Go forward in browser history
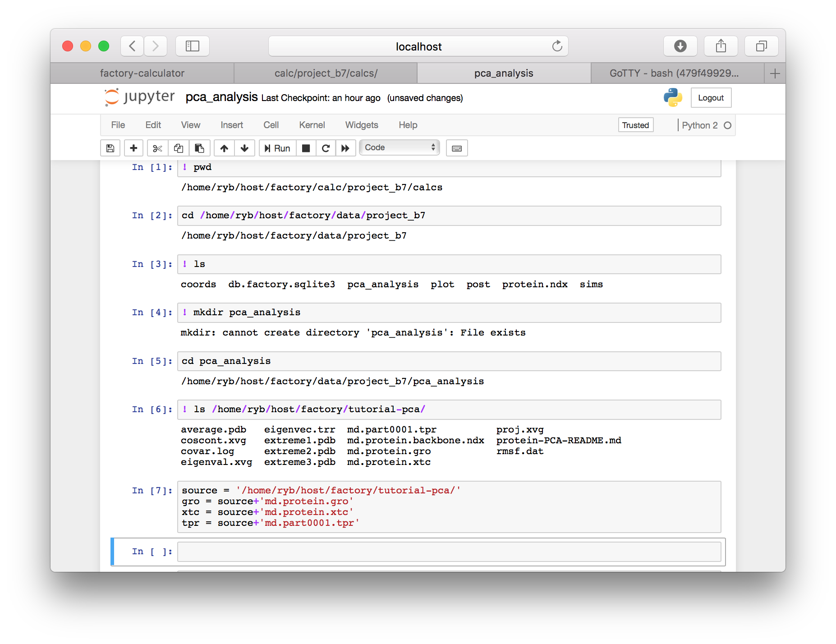This screenshot has height=644, width=836. click(156, 46)
